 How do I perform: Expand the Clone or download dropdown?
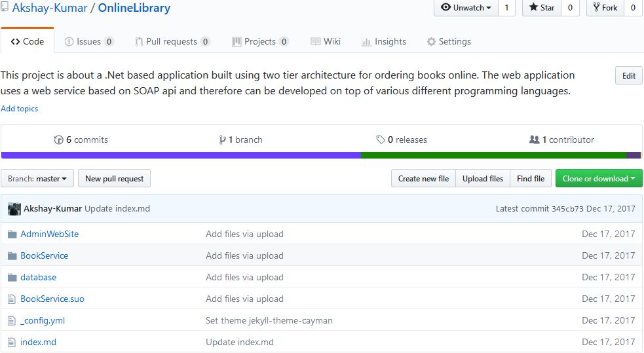click(x=599, y=179)
